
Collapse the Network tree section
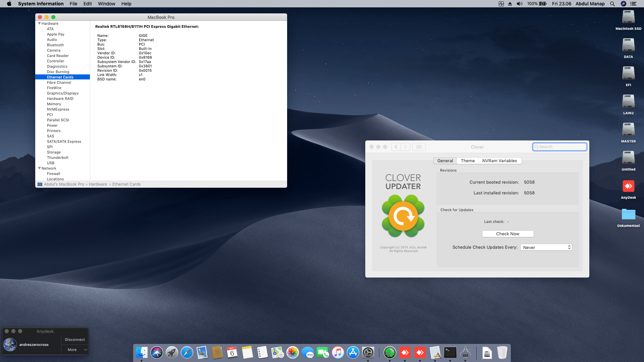pos(39,168)
